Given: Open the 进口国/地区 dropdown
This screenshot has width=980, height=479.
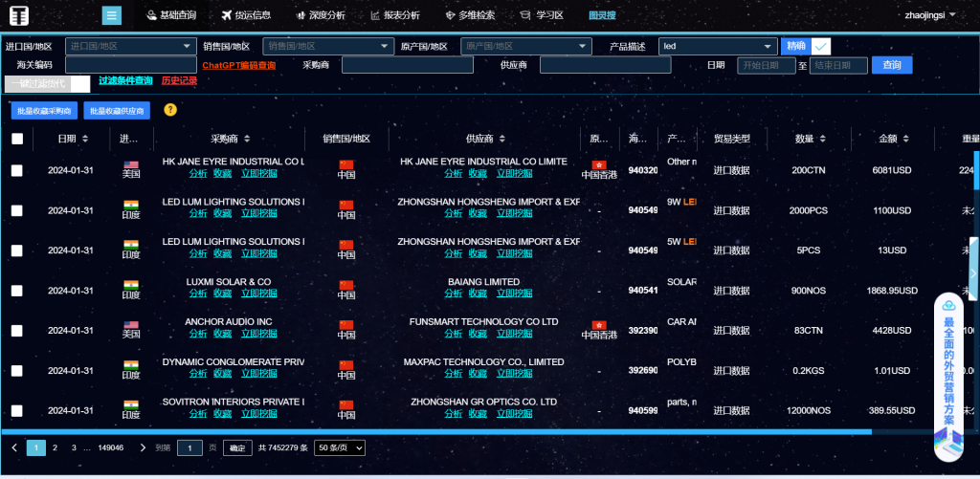Looking at the screenshot, I should point(130,46).
